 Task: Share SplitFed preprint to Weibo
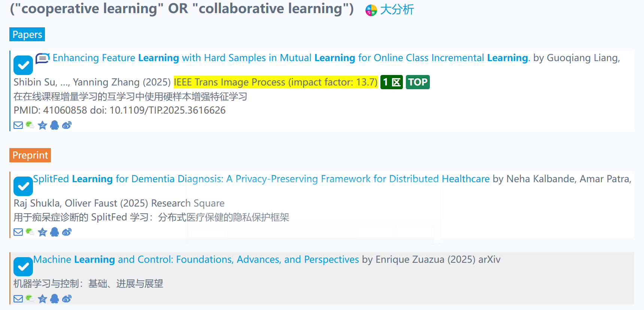[x=67, y=232]
